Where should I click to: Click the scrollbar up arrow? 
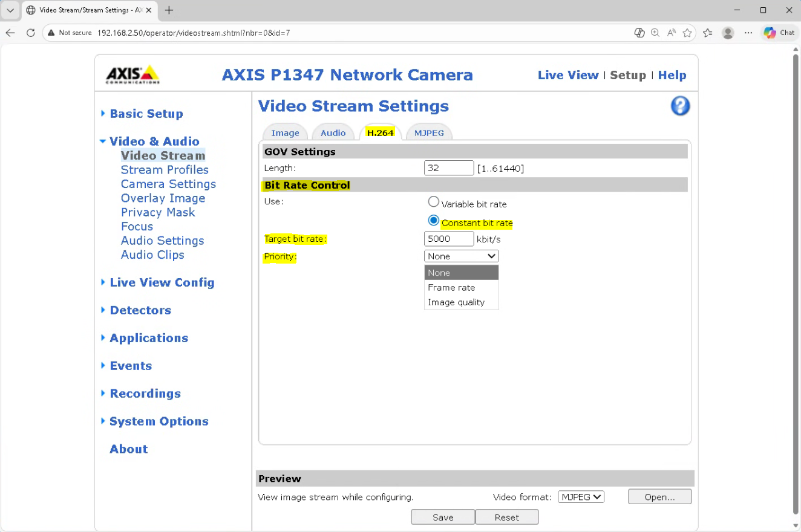pyautogui.click(x=796, y=48)
